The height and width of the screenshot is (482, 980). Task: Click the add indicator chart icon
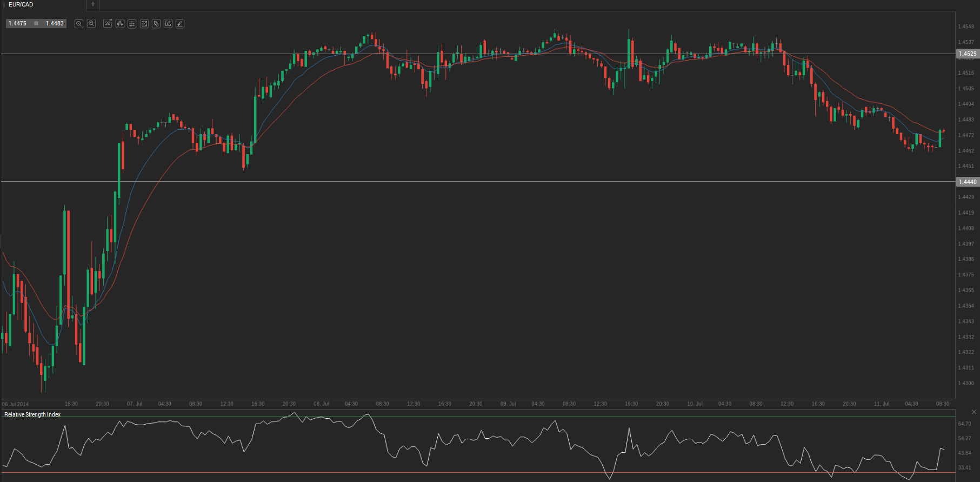point(144,24)
